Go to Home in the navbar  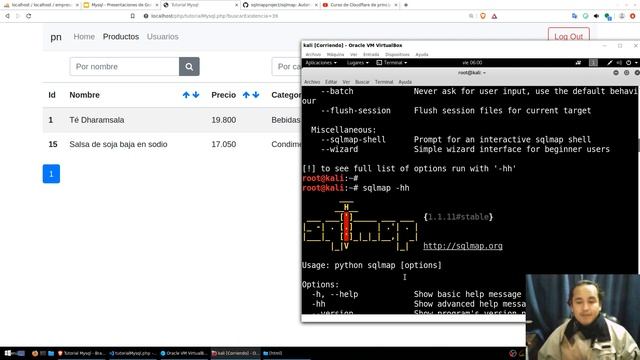[84, 36]
